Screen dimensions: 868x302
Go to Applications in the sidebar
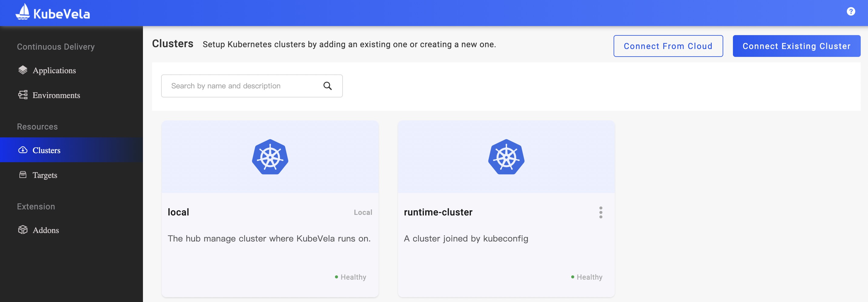pyautogui.click(x=54, y=71)
